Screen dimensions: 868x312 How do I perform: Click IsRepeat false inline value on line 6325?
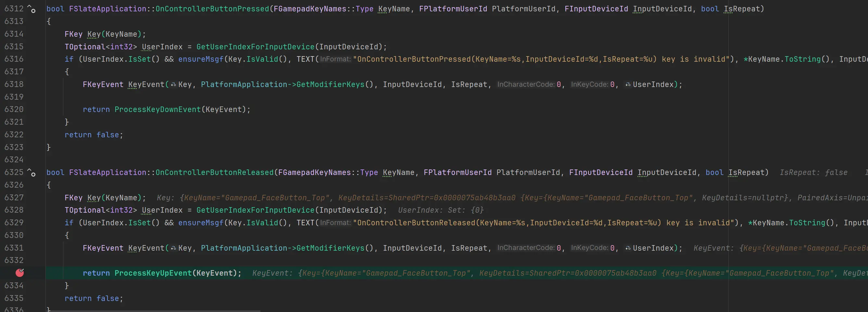(813, 172)
